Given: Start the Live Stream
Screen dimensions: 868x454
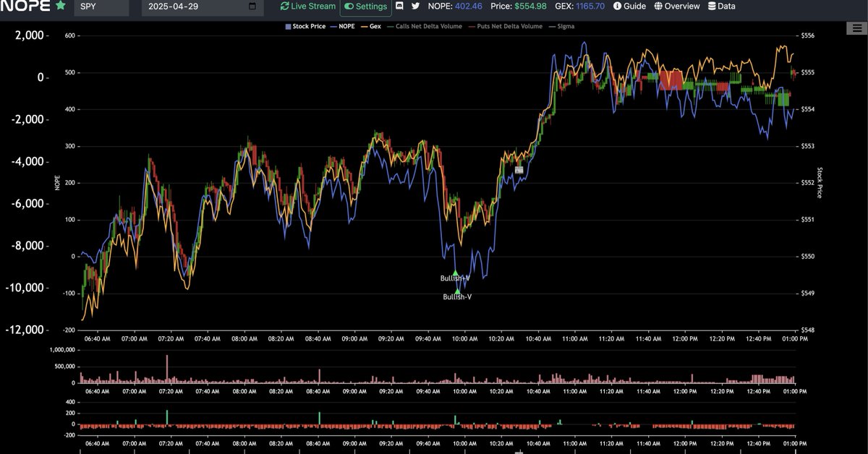Looking at the screenshot, I should pyautogui.click(x=308, y=7).
